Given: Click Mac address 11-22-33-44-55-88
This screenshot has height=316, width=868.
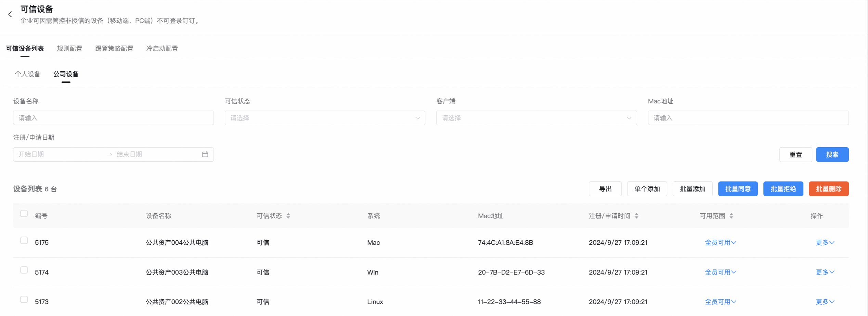Looking at the screenshot, I should [509, 302].
